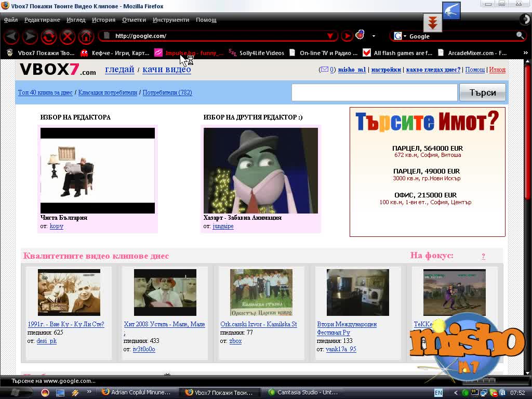532x399 pixels.
Task: Click the На фокус question mark link
Action: pos(484,256)
